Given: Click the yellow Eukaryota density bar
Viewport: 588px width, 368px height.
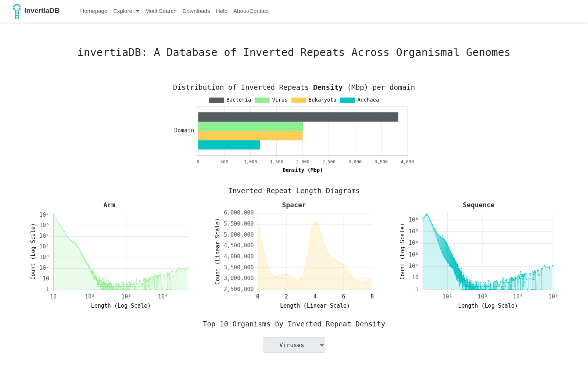Looking at the screenshot, I should click(x=250, y=136).
